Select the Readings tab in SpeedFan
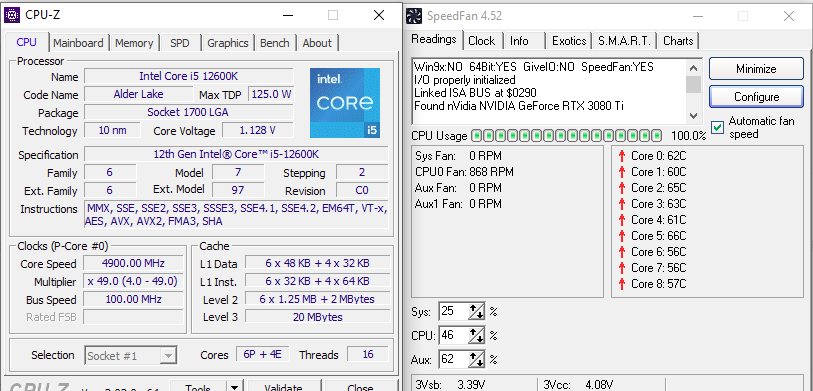Screen dimensions: 813x391 click(434, 39)
